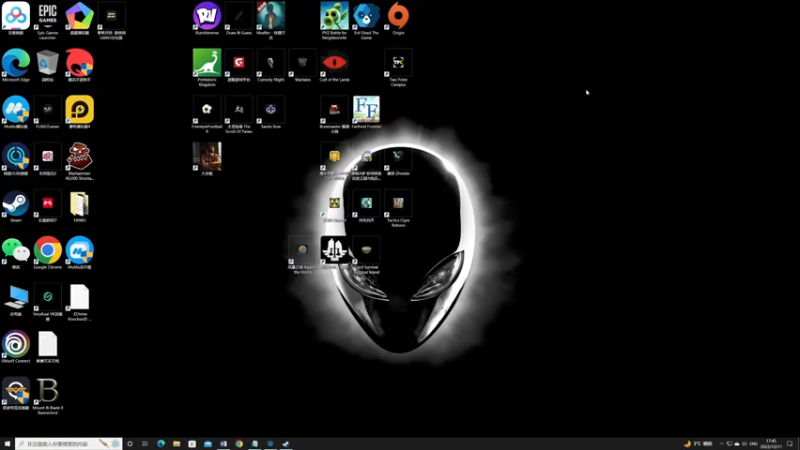The image size is (800, 450).
Task: Open the Rumbleverse shortcut
Action: click(207, 18)
